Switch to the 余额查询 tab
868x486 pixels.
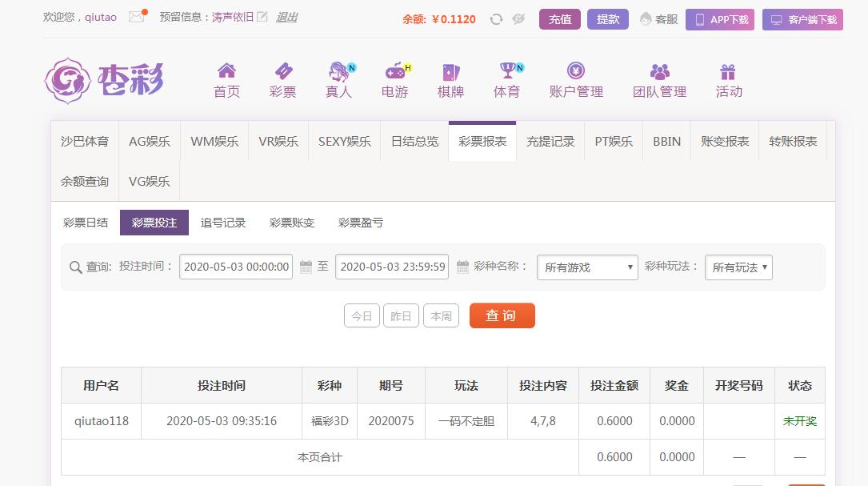point(85,181)
